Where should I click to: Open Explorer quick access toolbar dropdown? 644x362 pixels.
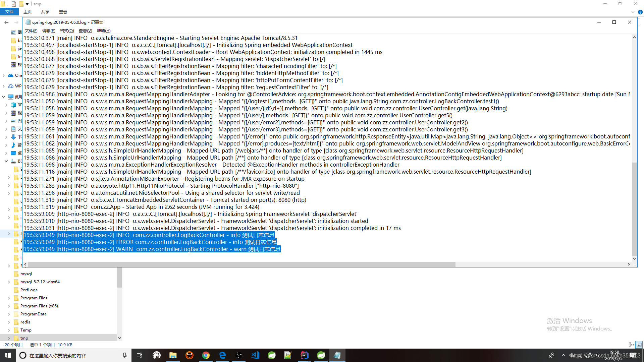(27, 4)
